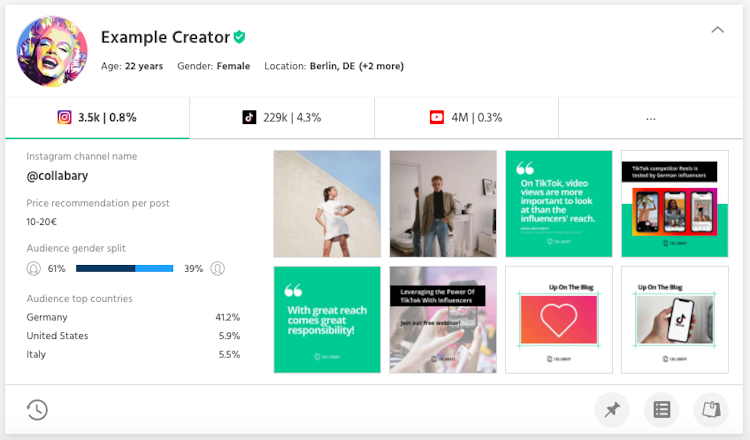Open the YouTube 4M tab

pos(466,118)
